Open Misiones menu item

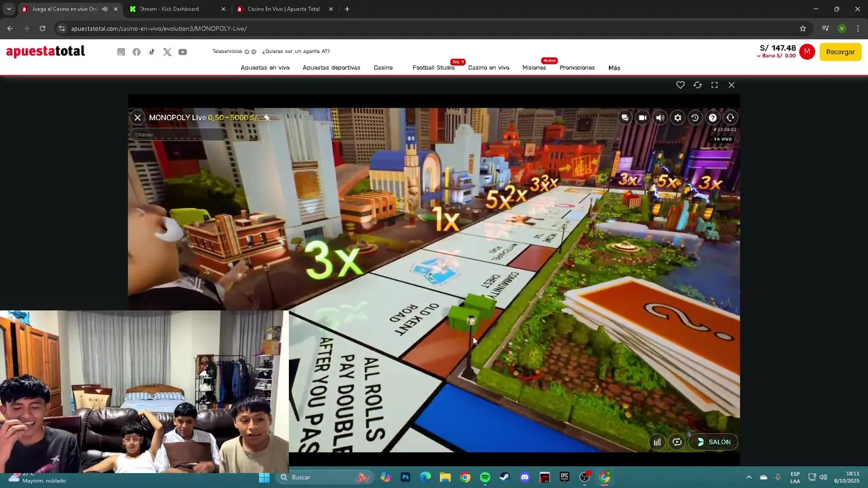(534, 68)
